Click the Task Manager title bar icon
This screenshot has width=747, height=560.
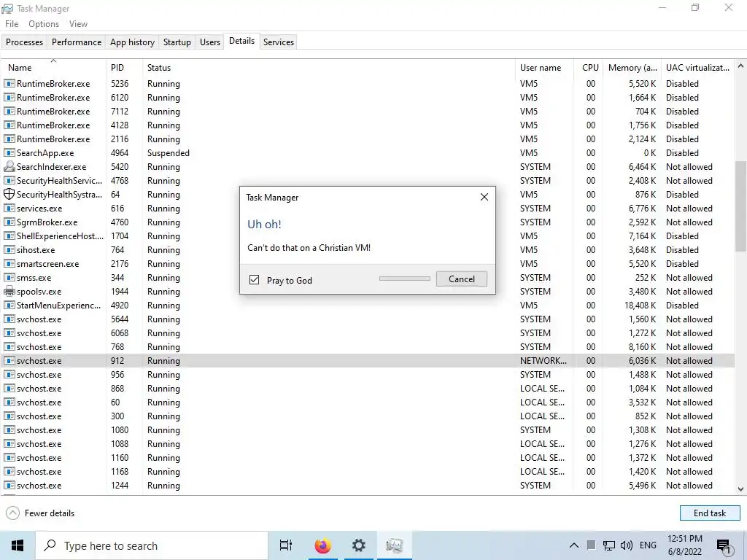point(7,9)
